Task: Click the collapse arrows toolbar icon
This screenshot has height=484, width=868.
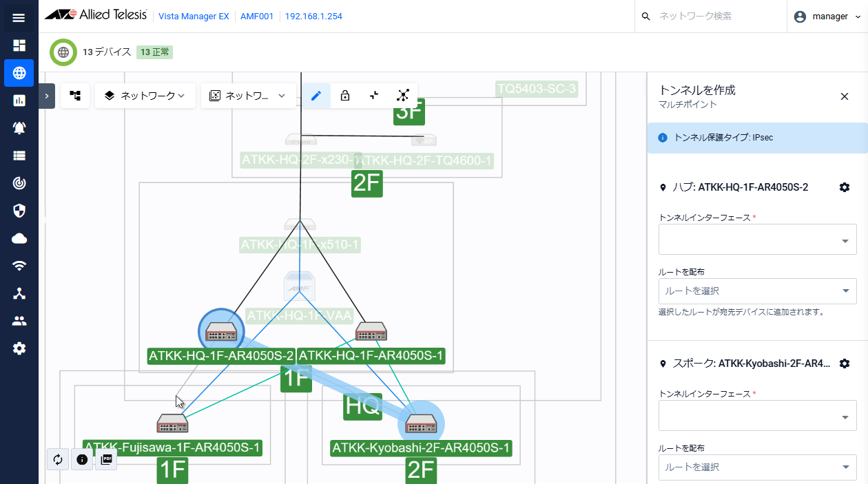Action: tap(374, 96)
